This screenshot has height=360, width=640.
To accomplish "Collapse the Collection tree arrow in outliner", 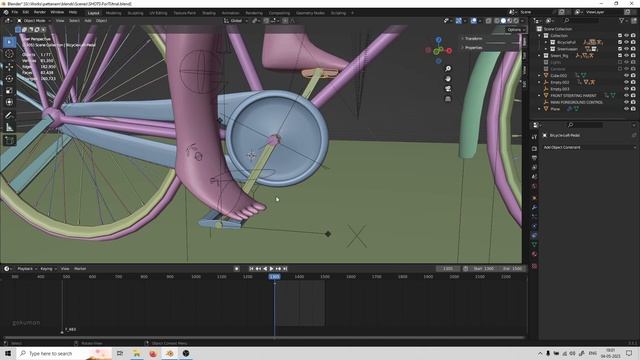I will point(540,36).
